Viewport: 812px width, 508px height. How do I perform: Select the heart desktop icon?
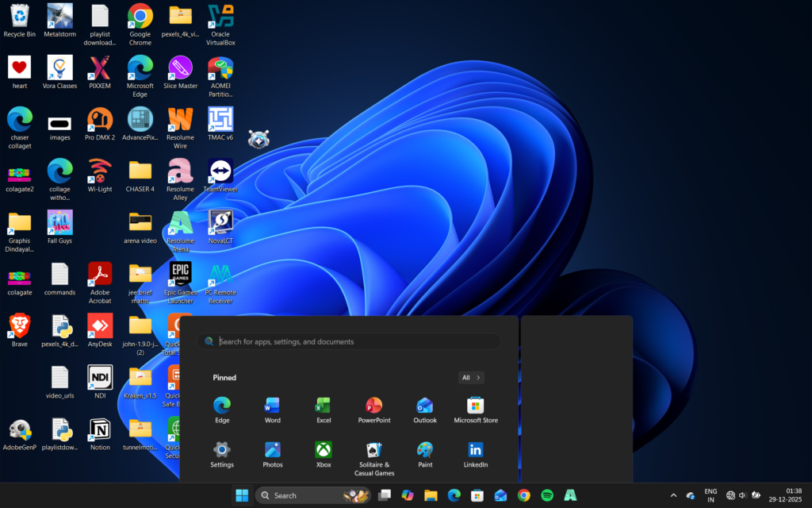20,72
